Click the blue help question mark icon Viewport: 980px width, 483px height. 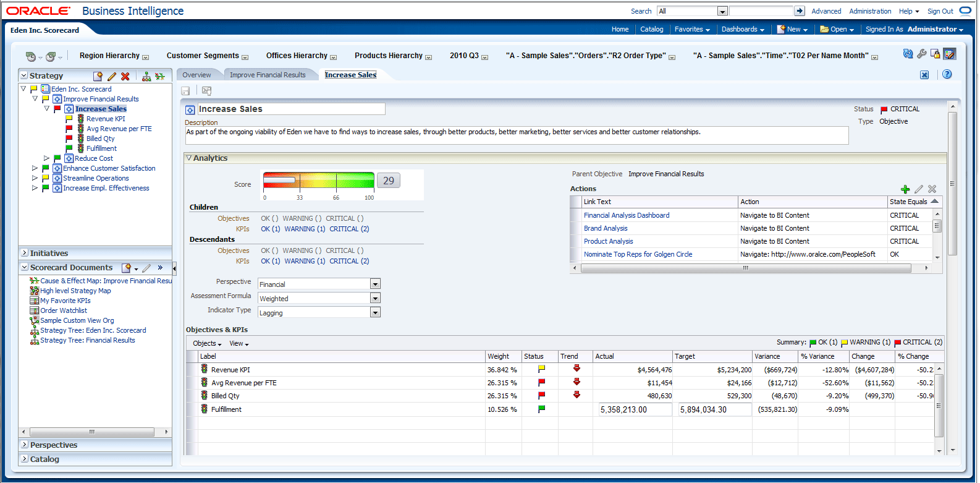pyautogui.click(x=947, y=75)
